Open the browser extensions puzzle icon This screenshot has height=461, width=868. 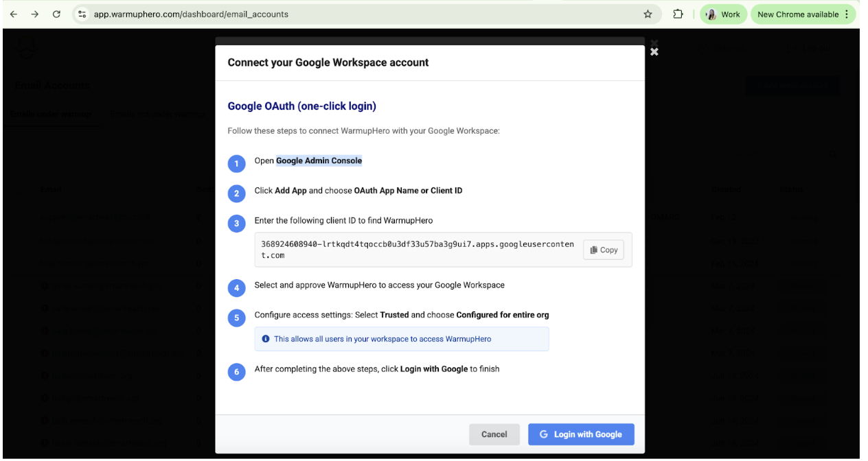678,14
